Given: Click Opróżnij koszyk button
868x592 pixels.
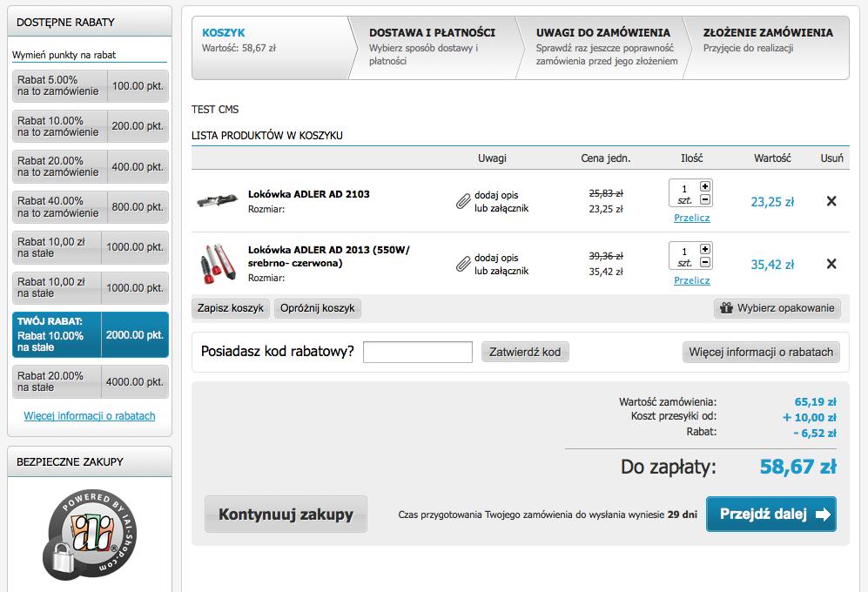Looking at the screenshot, I should tap(317, 308).
